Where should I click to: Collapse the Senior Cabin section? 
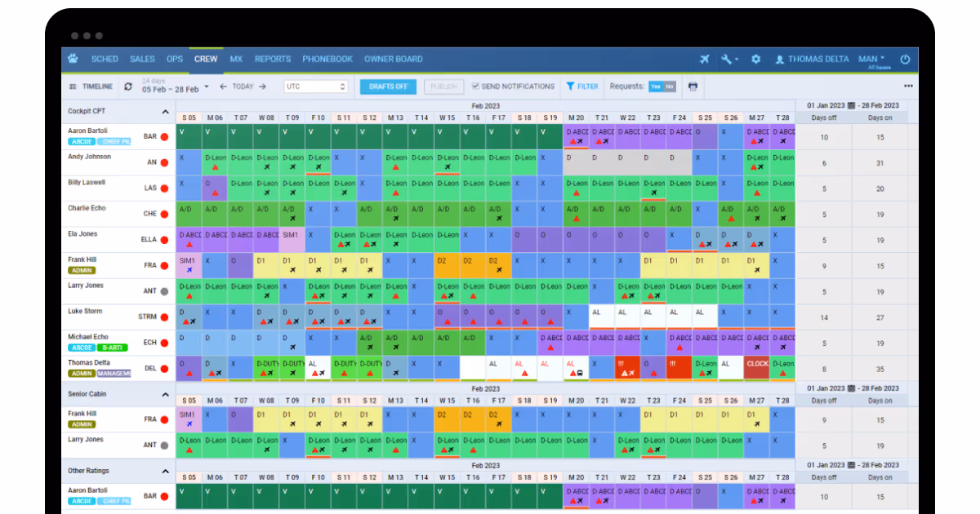click(x=165, y=394)
